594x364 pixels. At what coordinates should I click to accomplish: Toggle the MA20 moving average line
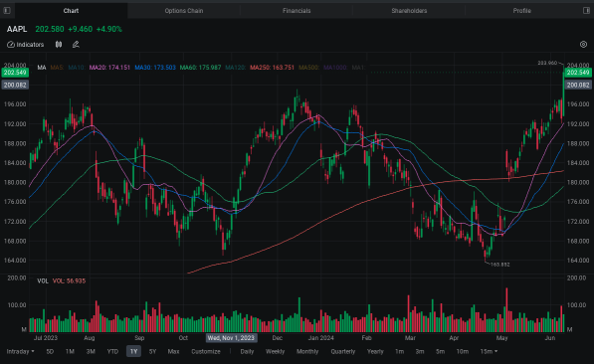coord(109,68)
